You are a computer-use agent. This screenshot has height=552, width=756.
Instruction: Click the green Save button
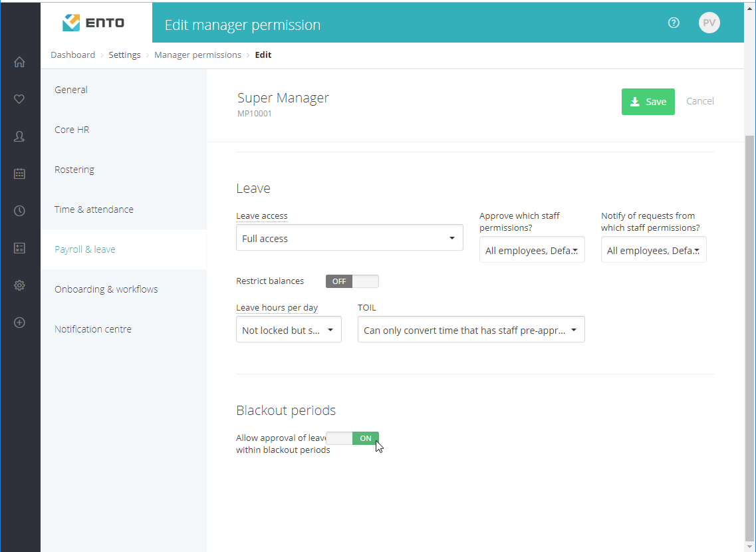[648, 102]
